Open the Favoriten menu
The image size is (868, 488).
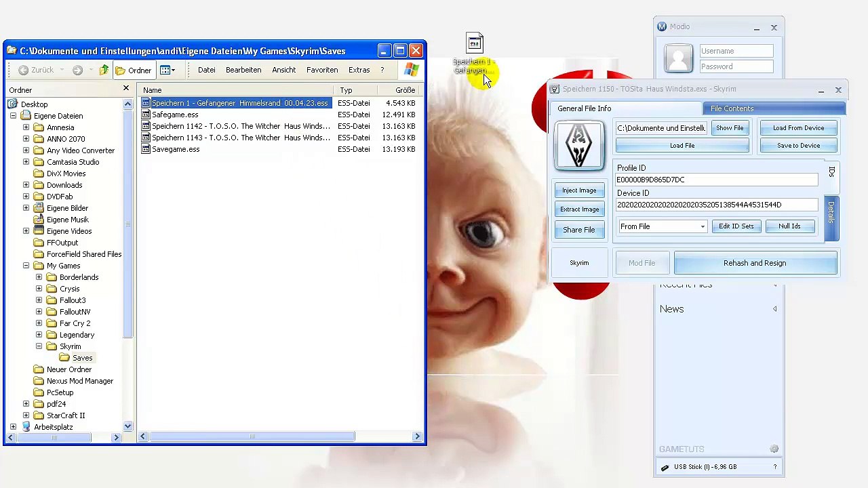[x=322, y=70]
